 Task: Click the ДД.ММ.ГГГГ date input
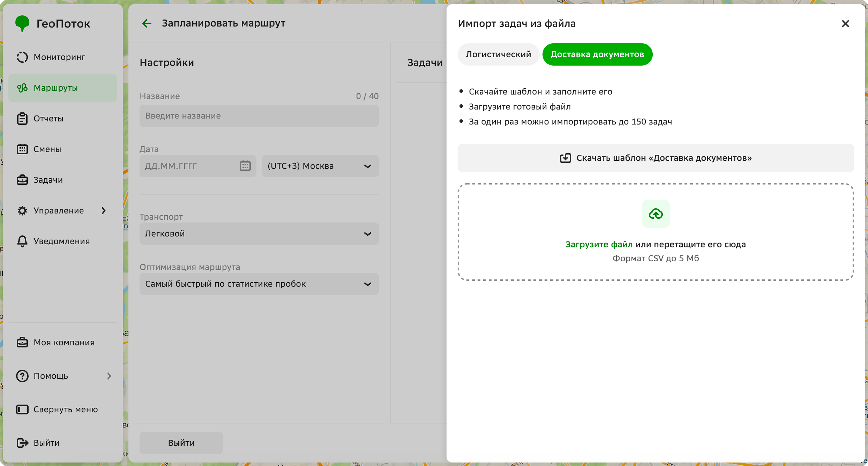click(198, 166)
